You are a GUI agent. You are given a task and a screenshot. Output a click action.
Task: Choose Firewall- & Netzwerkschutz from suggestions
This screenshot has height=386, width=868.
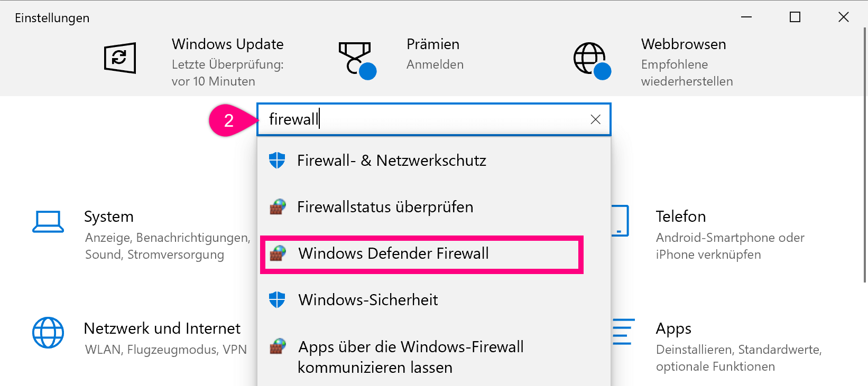391,161
